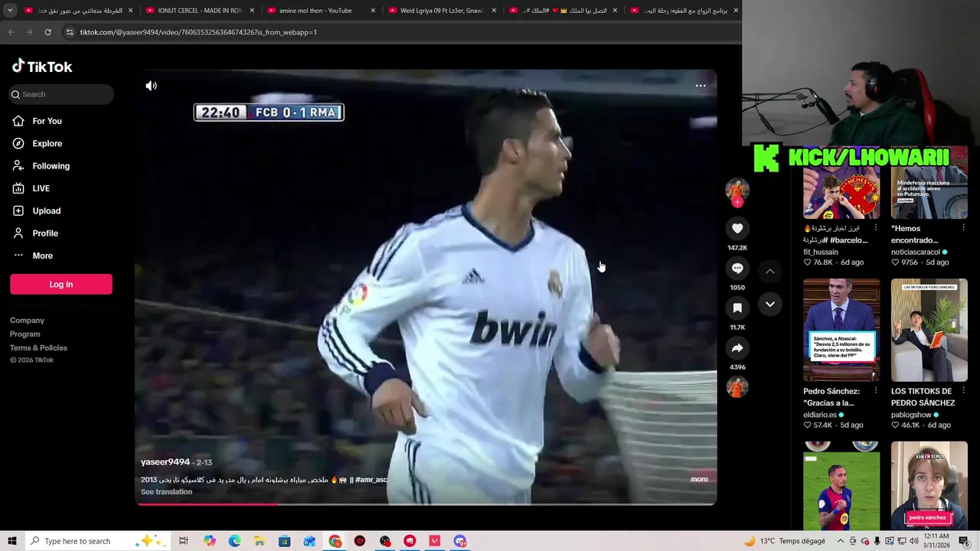Expand the Company footer section
Viewport: 980px width, 551px height.
point(27,321)
